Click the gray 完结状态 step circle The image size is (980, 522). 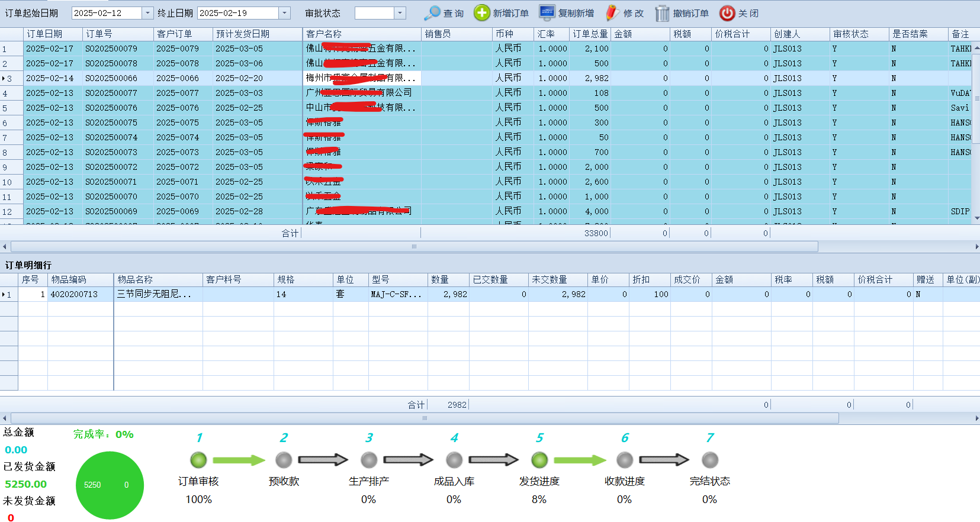pos(710,460)
